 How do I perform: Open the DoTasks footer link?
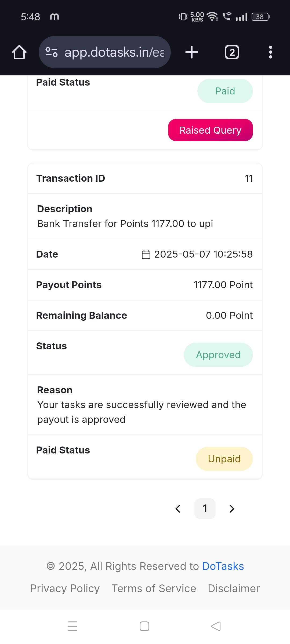(x=223, y=566)
